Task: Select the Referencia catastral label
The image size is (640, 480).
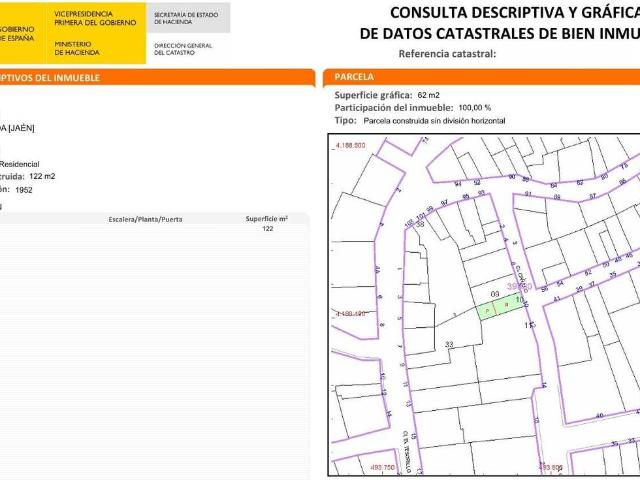Action: [x=447, y=53]
